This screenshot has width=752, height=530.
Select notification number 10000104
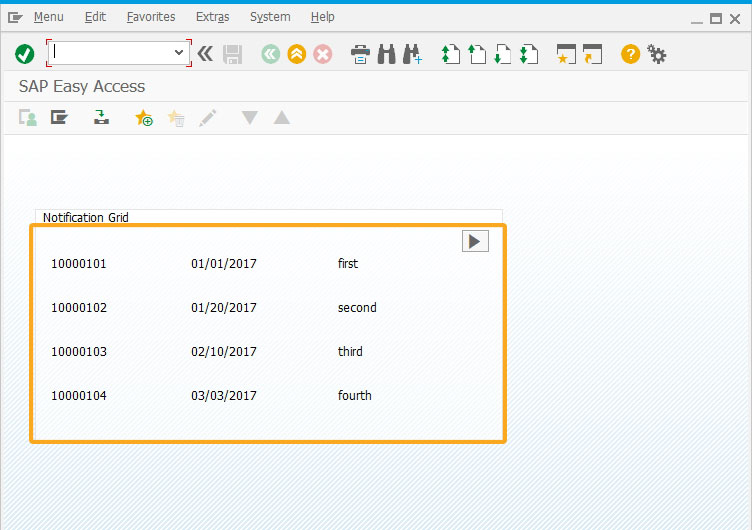(x=79, y=396)
